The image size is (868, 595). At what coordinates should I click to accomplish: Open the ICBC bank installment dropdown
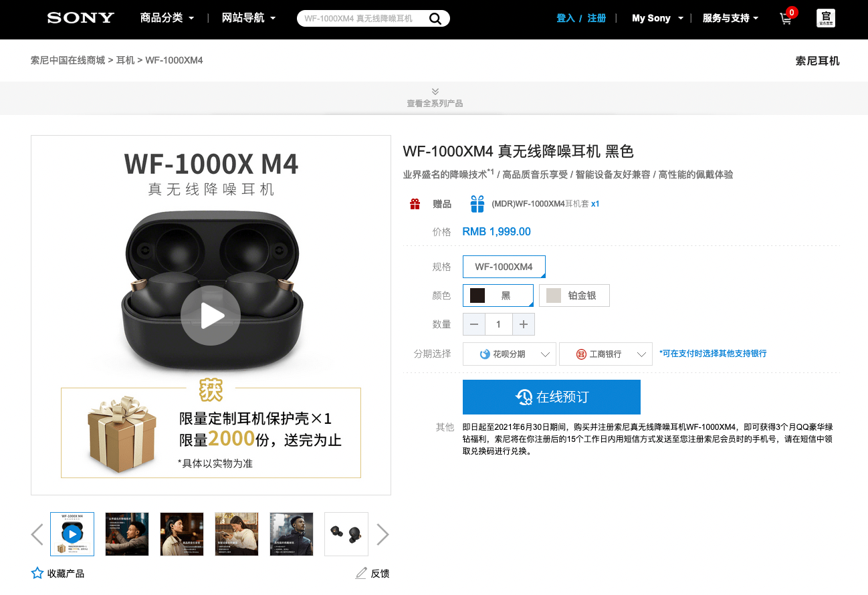(x=605, y=354)
